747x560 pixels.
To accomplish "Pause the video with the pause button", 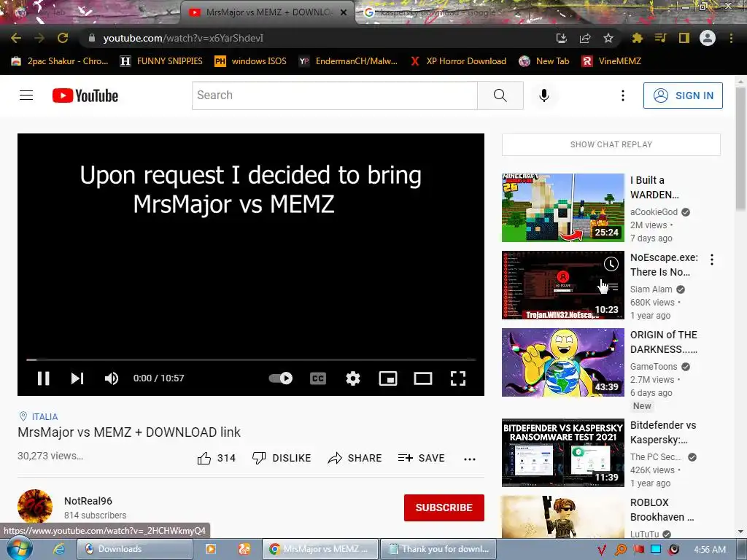I will (43, 378).
